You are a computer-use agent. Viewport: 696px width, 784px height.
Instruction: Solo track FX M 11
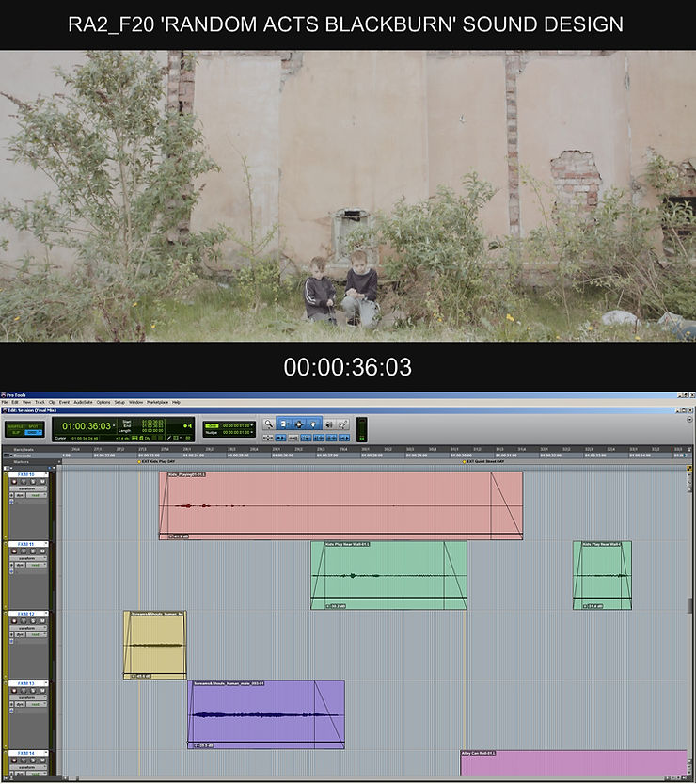pos(33,551)
